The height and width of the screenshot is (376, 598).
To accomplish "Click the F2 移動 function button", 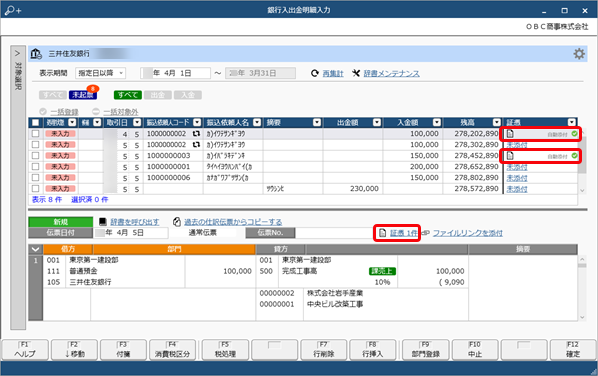I will click(74, 350).
